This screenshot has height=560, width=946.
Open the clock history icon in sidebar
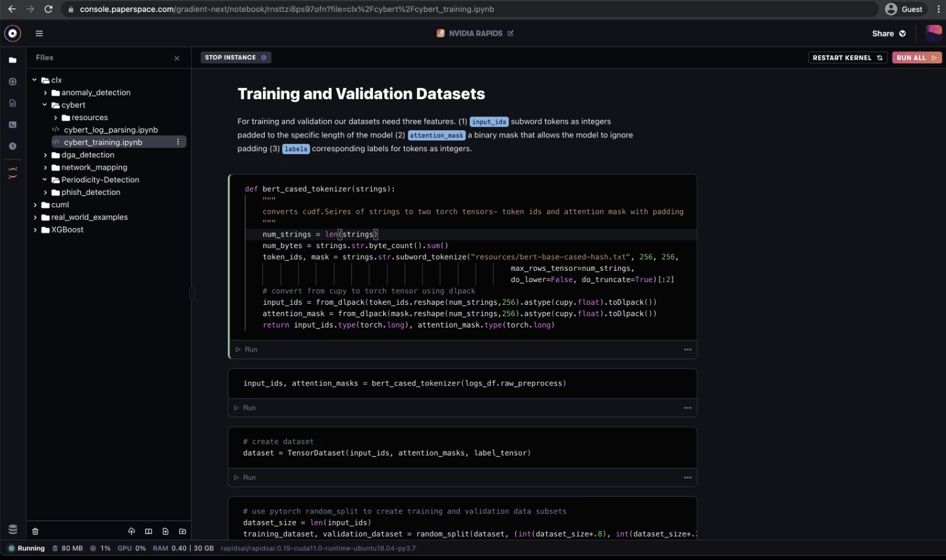pos(13,146)
